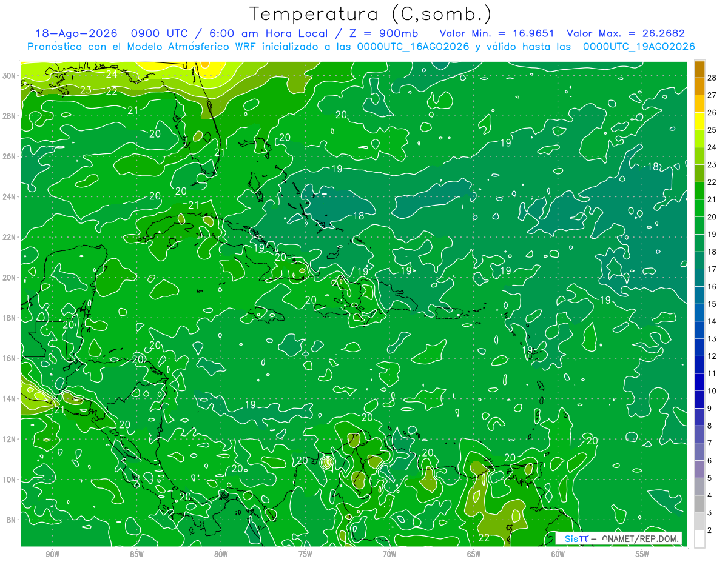Pick the gray swatch between 3 and 4
Viewport: 728px width, 562px height.
pos(699,504)
